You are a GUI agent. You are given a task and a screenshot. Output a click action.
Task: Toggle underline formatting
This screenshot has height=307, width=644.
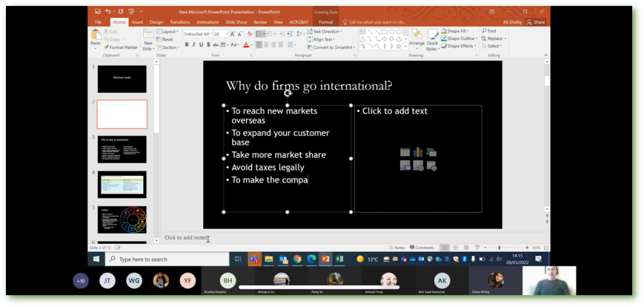(201, 44)
